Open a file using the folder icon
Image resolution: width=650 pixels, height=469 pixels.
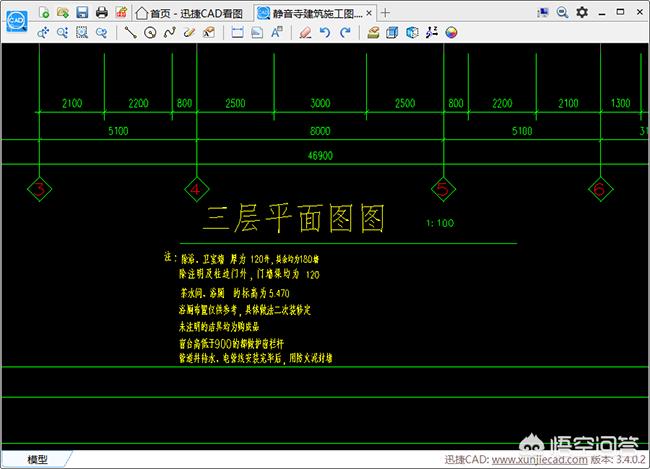(63, 12)
